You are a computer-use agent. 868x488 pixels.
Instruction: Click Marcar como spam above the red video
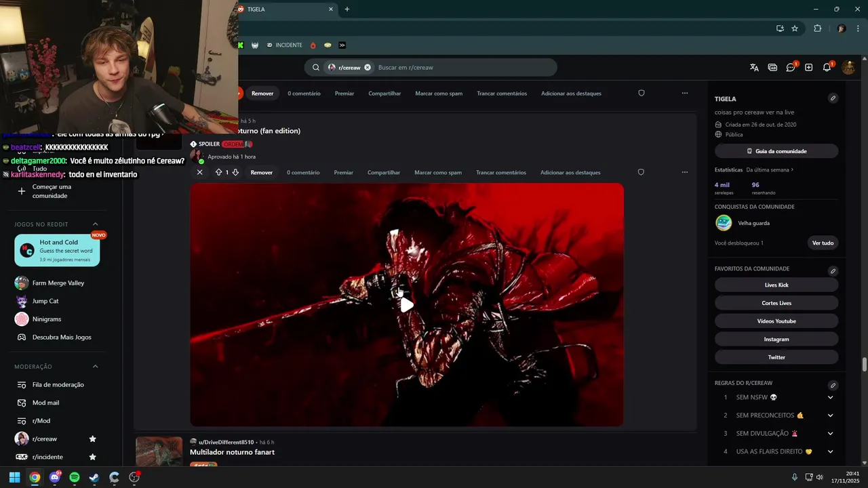(x=438, y=172)
